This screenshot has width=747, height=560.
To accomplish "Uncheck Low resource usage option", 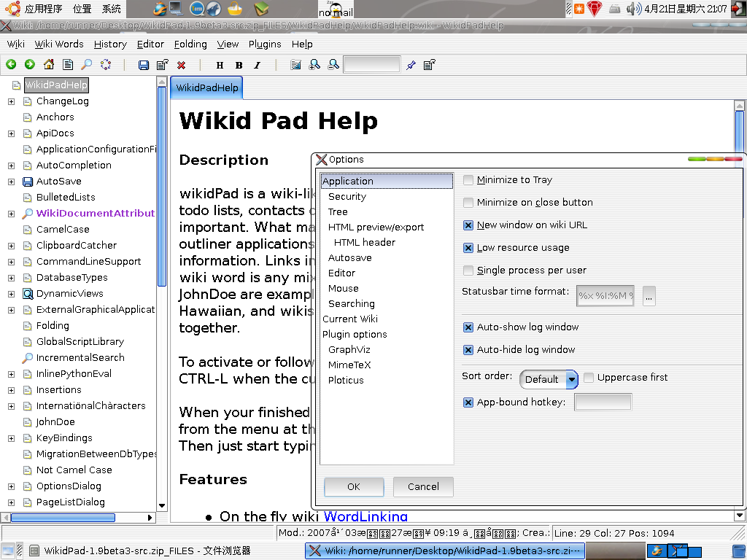I will pos(468,248).
